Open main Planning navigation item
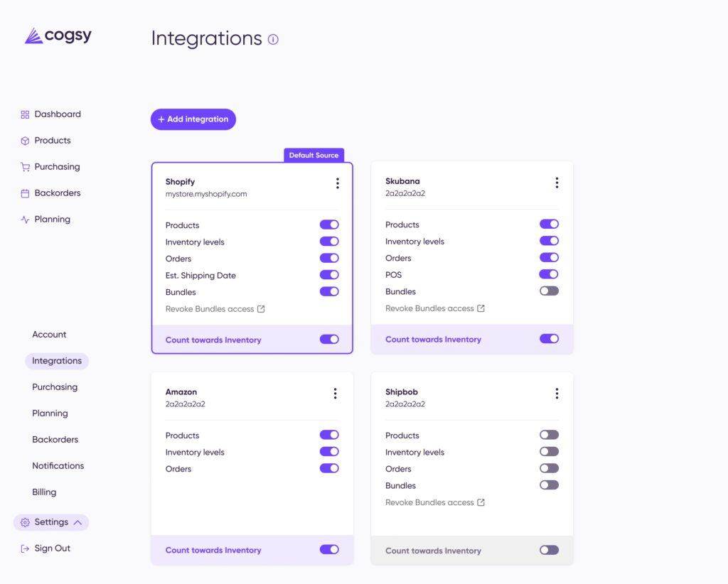 [x=45, y=220]
